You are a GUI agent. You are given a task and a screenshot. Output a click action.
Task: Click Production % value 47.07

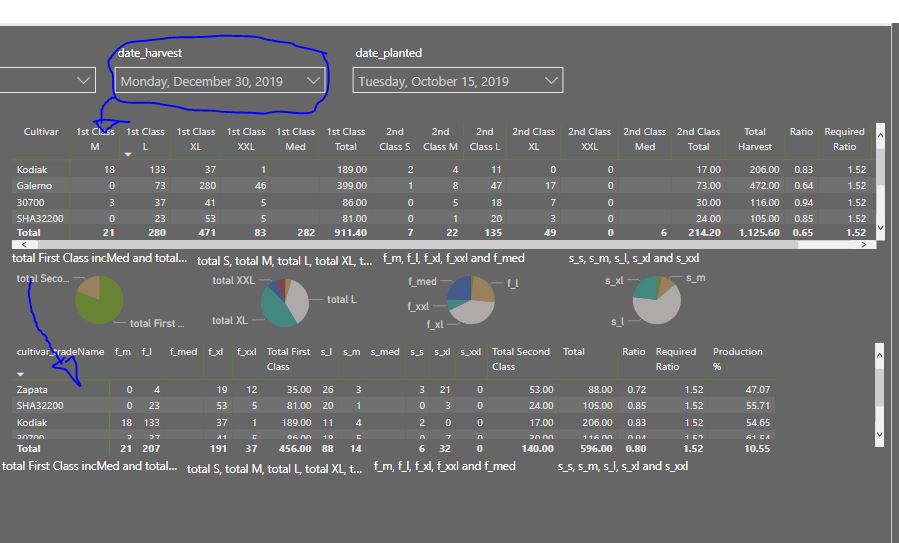click(x=757, y=389)
